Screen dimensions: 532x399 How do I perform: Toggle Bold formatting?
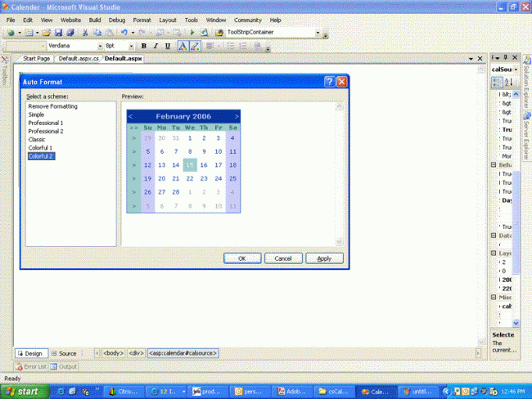(144, 46)
